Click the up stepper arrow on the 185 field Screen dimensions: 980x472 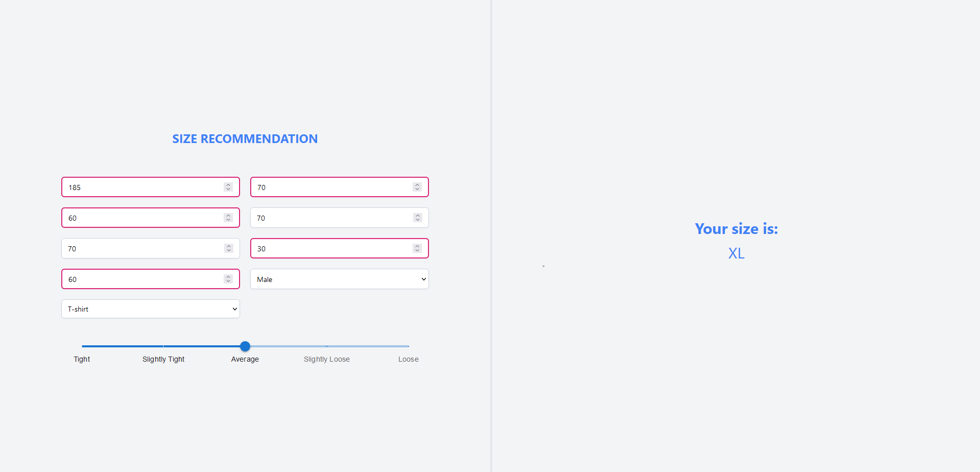click(228, 185)
